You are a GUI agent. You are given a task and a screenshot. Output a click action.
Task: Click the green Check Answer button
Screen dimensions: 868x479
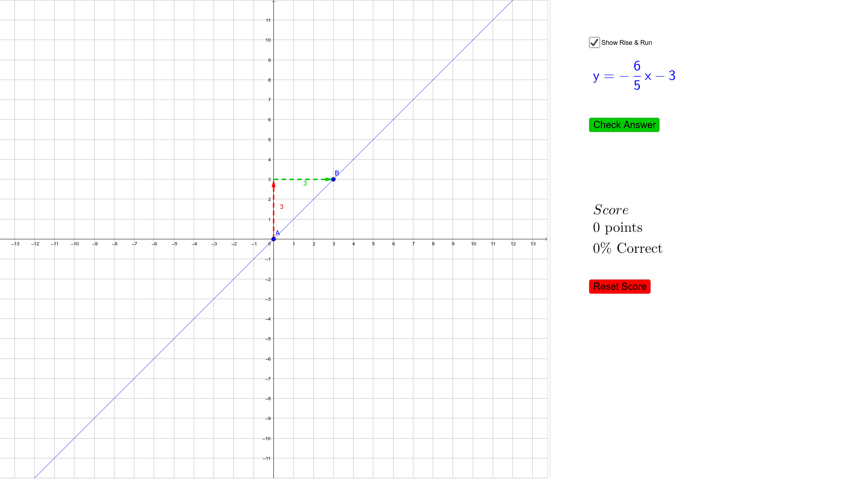click(624, 125)
